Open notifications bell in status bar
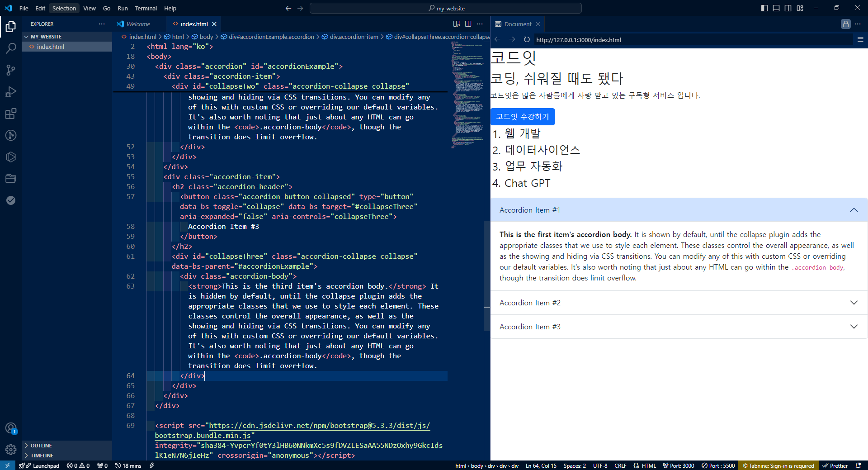 [858, 465]
